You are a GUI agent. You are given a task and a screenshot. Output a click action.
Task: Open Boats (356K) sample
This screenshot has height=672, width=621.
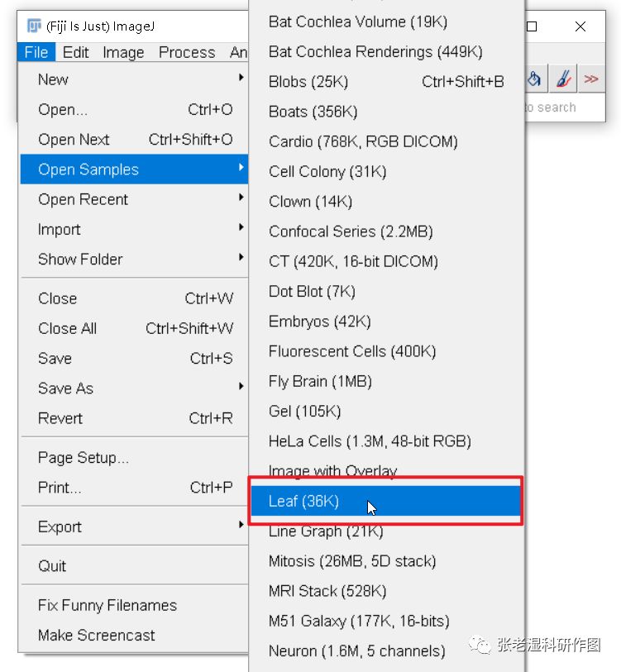pos(386,112)
